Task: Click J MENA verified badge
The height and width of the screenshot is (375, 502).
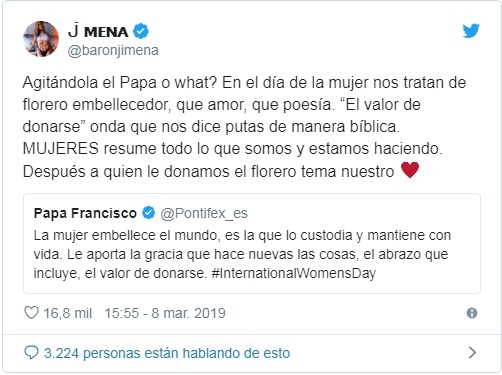Action: tap(141, 31)
